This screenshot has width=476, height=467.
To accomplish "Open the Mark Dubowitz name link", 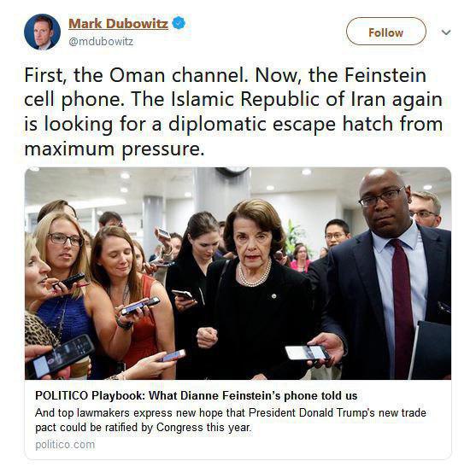I will tap(118, 23).
